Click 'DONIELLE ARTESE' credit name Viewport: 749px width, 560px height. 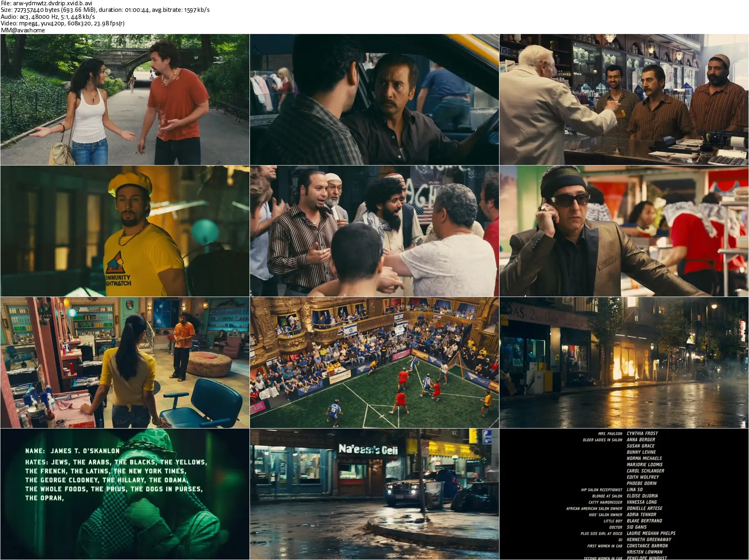[645, 508]
